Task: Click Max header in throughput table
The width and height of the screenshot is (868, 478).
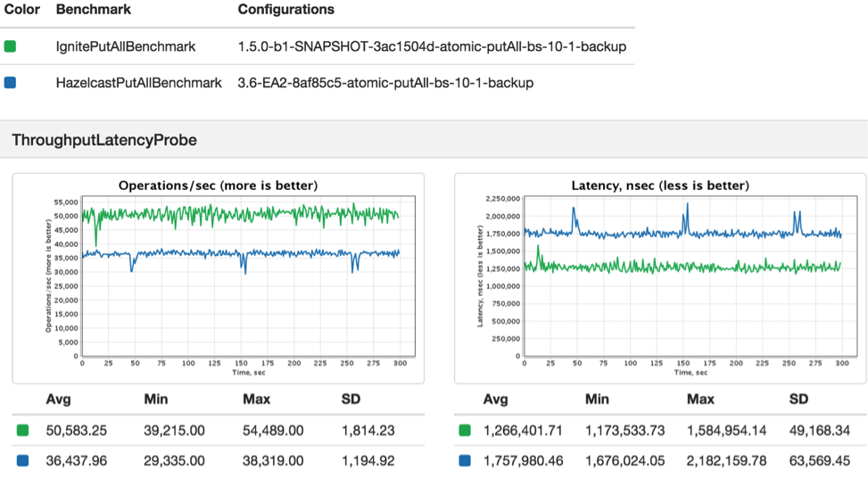Action: tap(256, 400)
